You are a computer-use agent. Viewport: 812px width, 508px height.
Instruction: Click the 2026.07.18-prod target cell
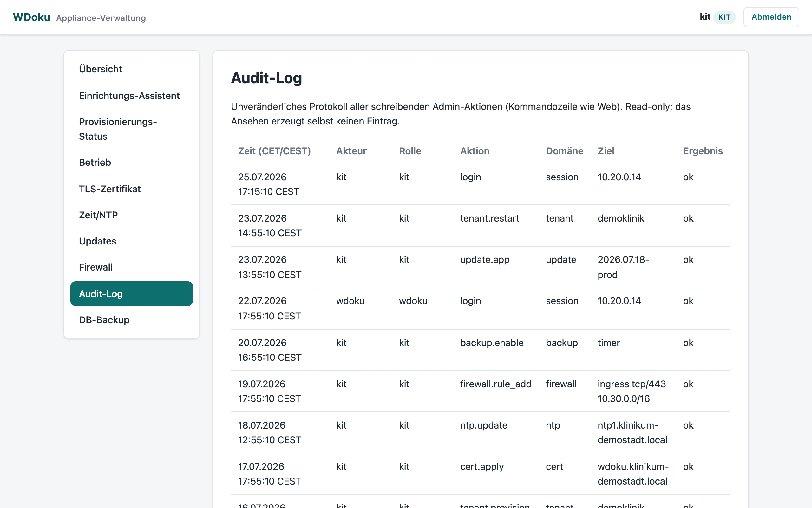(x=623, y=267)
